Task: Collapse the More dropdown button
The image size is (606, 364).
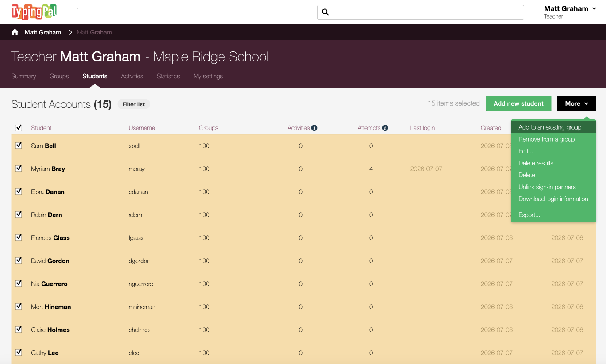Action: click(x=576, y=103)
